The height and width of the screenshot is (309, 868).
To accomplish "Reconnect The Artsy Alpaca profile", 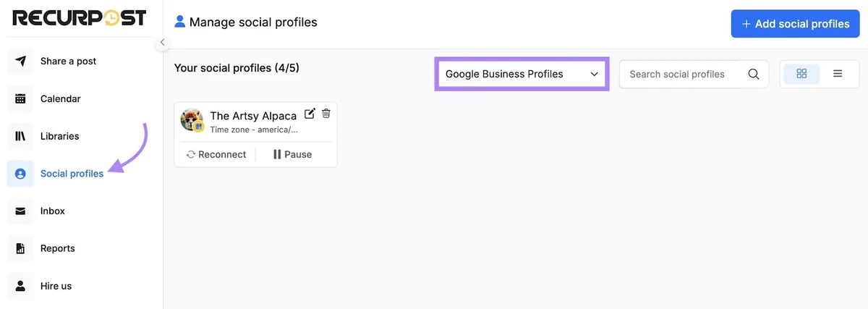I will pos(216,154).
